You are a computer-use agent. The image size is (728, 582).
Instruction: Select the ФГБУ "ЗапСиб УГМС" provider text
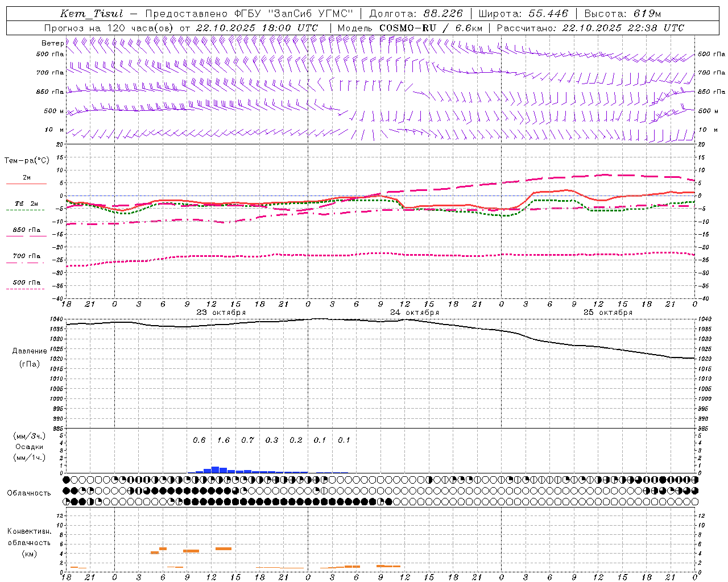tap(293, 14)
